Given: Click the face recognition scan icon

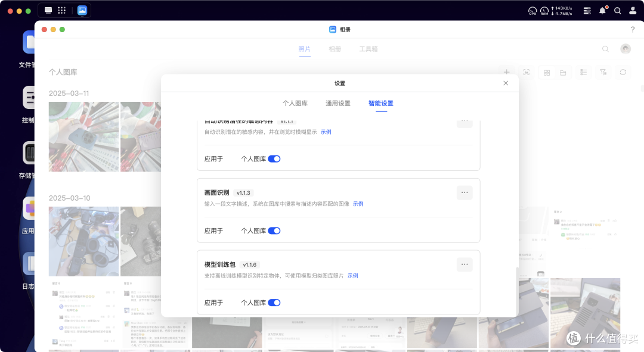Looking at the screenshot, I should click(526, 72).
